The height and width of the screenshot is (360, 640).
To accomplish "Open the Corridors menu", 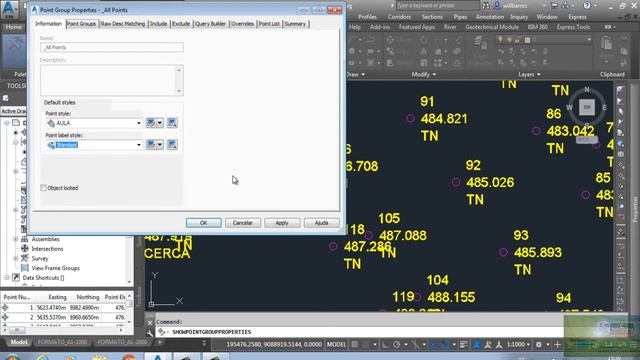I will [399, 17].
